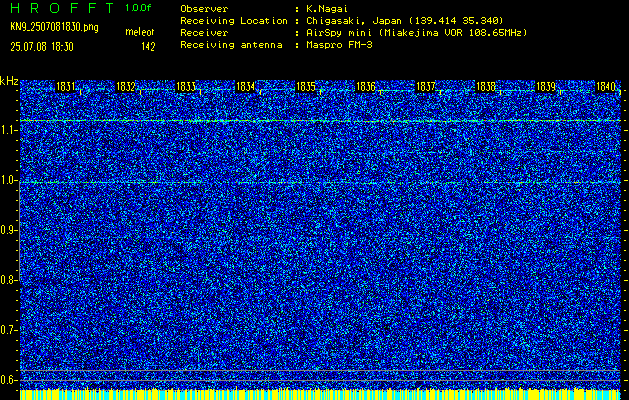Viewport: 629px width, 400px height.
Task: Click the 0.6 frequency axis label
Action: 8,380
